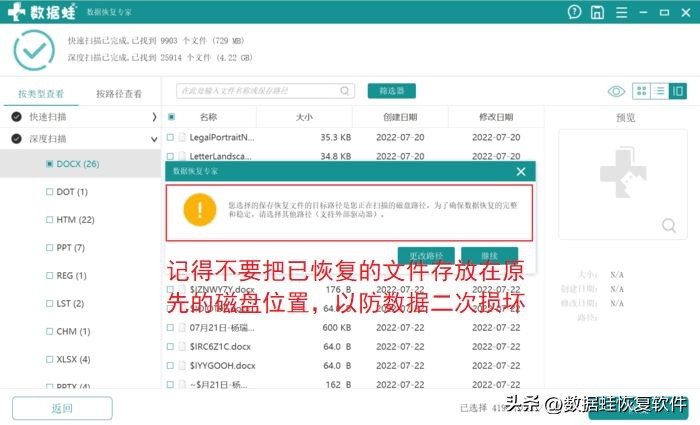Select the HTM (22) tree item
700x425 pixels.
(75, 220)
